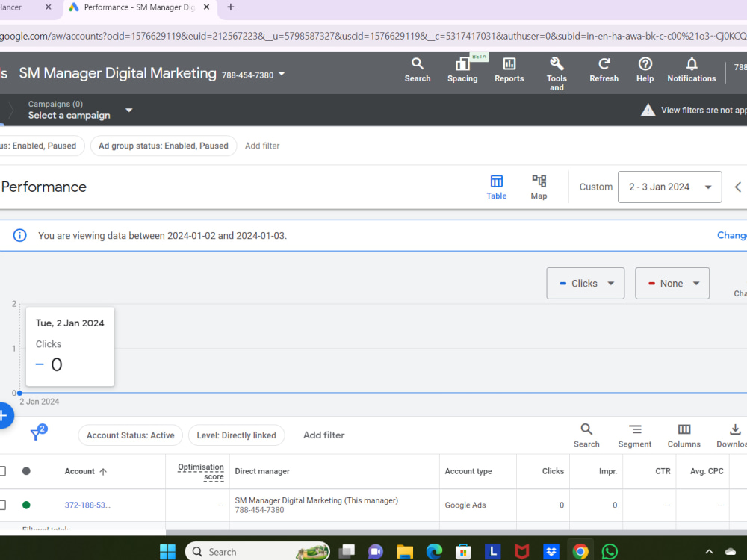The image size is (747, 560).
Task: Expand the SM Manager account switcher arrow
Action: [x=282, y=74]
